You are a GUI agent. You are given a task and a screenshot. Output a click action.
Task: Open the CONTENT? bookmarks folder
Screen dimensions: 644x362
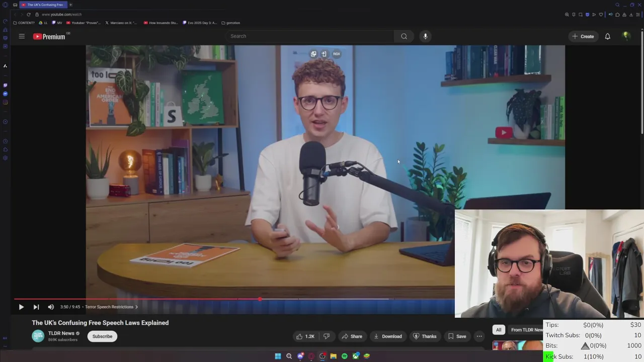[x=24, y=23]
